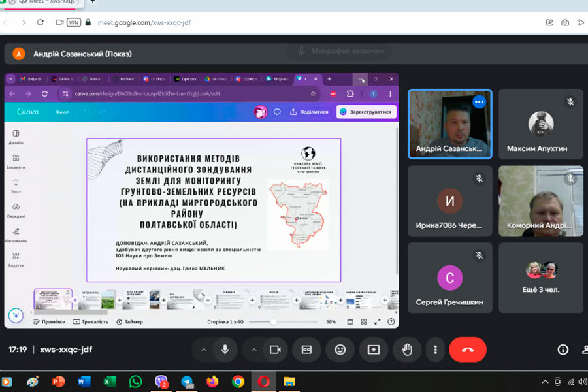Launch Opera from the Windows taskbar

click(x=263, y=382)
